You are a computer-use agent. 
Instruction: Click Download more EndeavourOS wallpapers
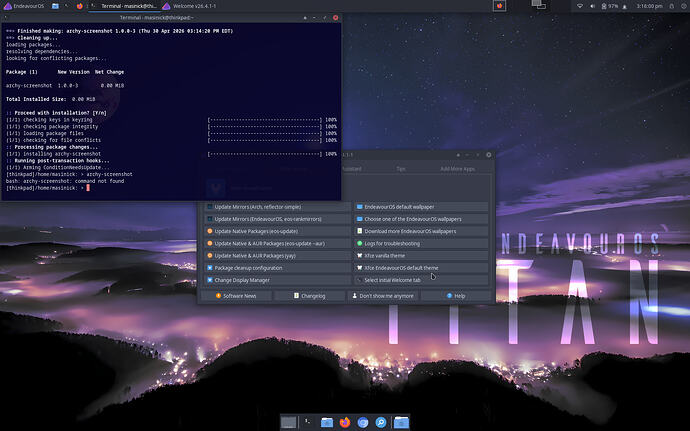pos(421,231)
